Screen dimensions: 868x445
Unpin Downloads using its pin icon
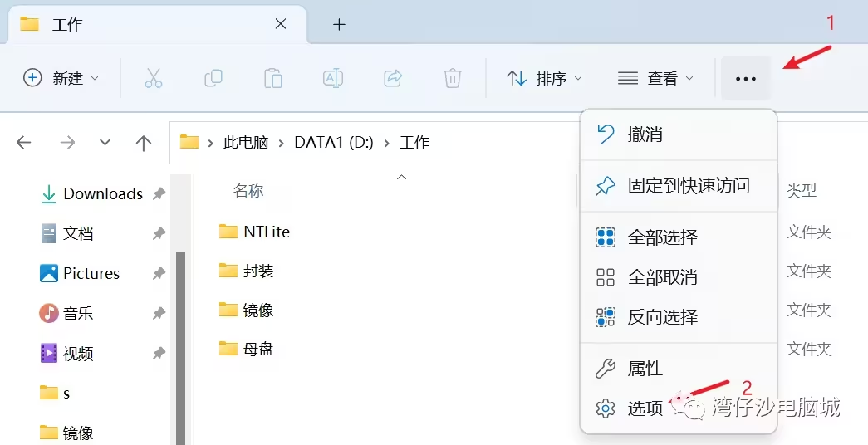[159, 193]
